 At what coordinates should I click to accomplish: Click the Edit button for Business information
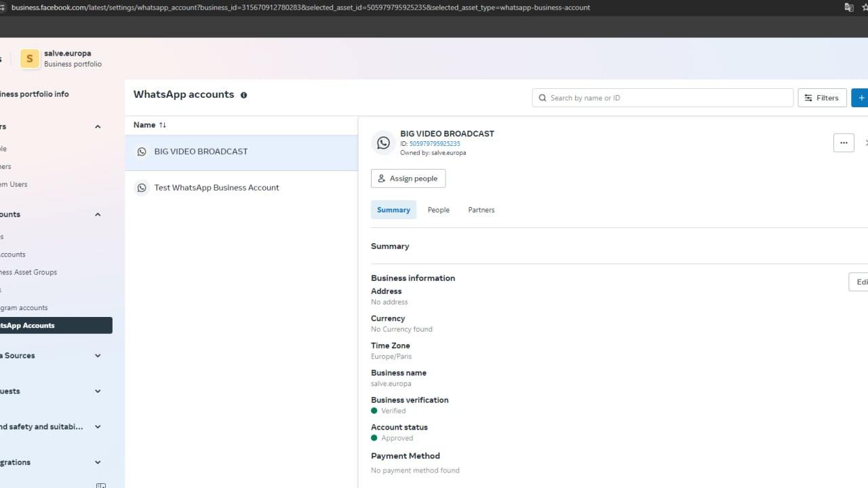[x=859, y=282]
